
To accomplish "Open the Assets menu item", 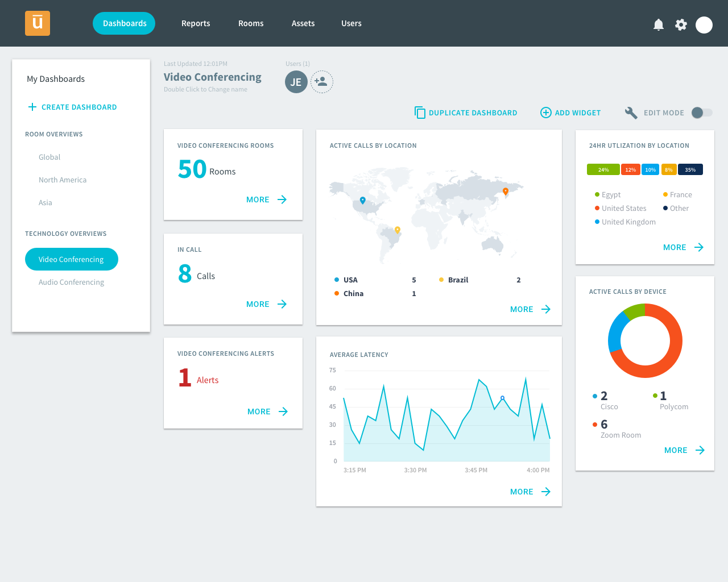I will coord(303,23).
